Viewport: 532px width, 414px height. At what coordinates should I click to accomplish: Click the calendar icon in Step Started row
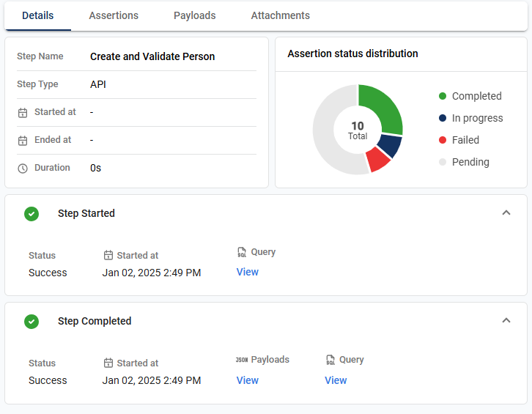pyautogui.click(x=108, y=256)
